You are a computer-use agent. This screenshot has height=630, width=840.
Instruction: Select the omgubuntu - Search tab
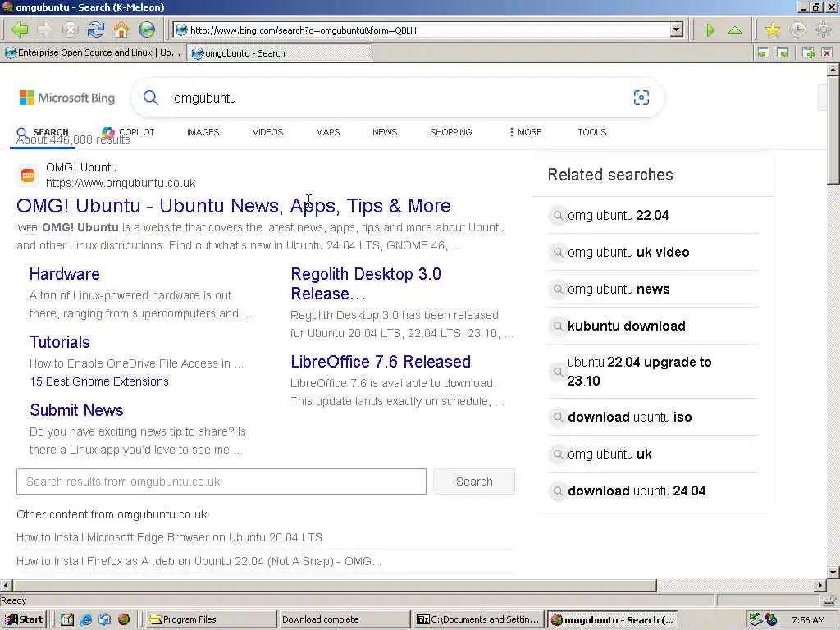280,53
